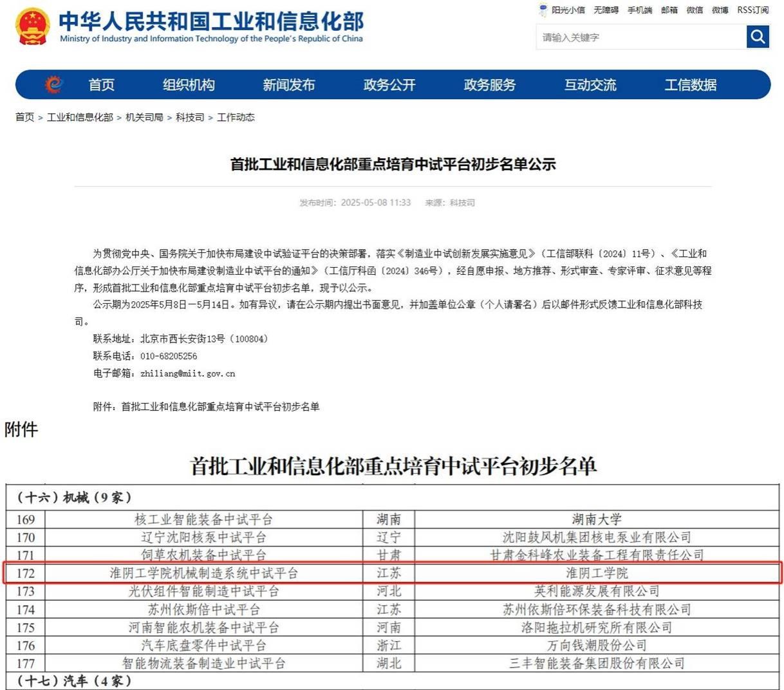Click the 阳光小信 mascot icon
Image resolution: width=784 pixels, height=690 pixels.
[x=543, y=10]
